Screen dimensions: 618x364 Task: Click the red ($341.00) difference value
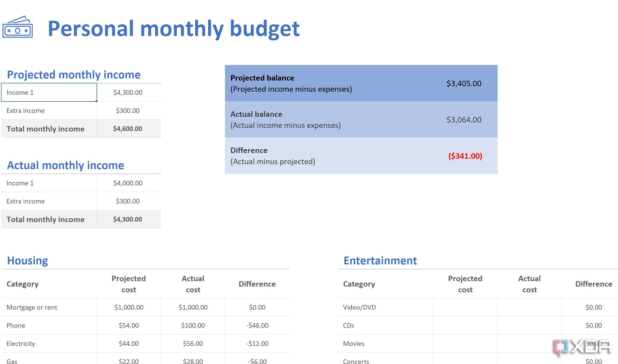click(465, 156)
